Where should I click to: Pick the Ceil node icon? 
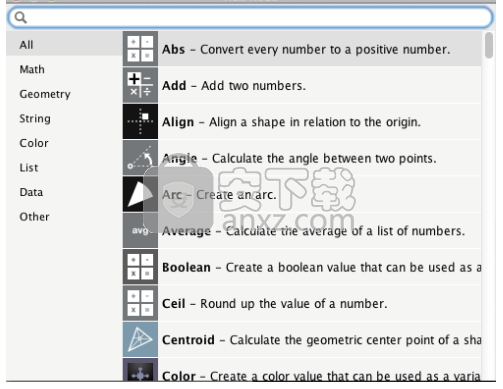click(x=140, y=303)
